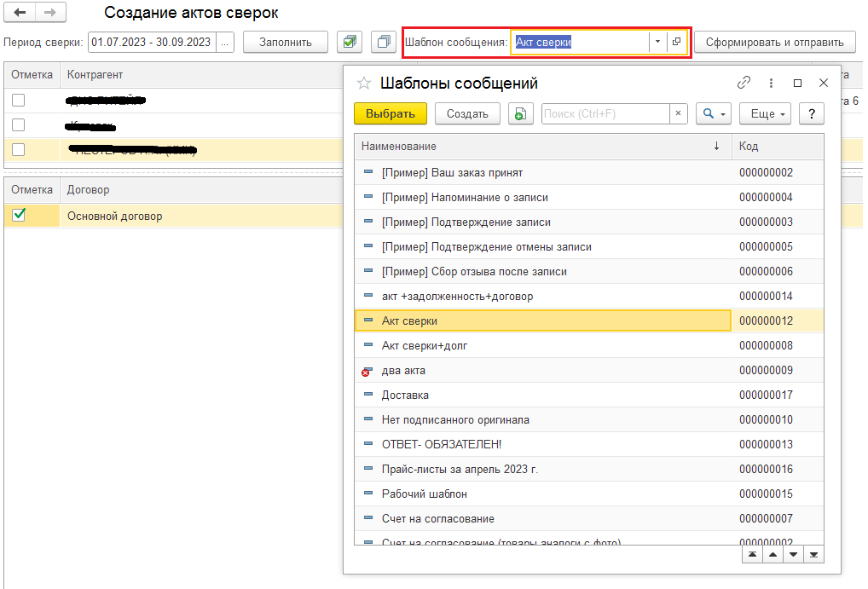The height and width of the screenshot is (589, 868).
Task: Toggle the third counterparty row checkbox
Action: [19, 150]
